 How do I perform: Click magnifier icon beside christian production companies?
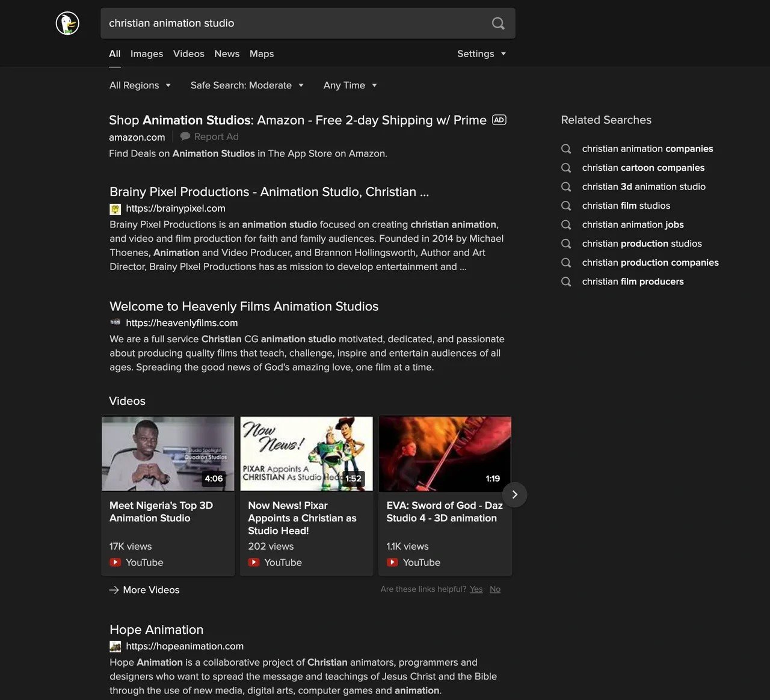coord(566,262)
